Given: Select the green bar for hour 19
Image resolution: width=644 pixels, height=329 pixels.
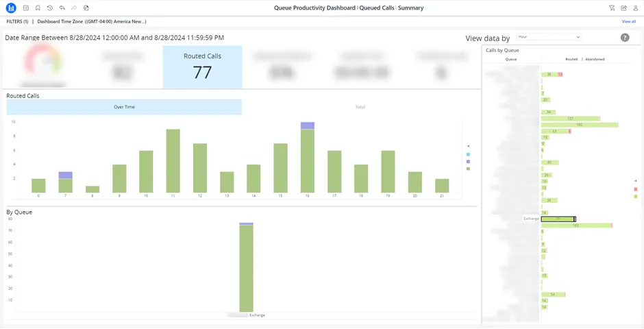Looking at the screenshot, I should click(388, 171).
